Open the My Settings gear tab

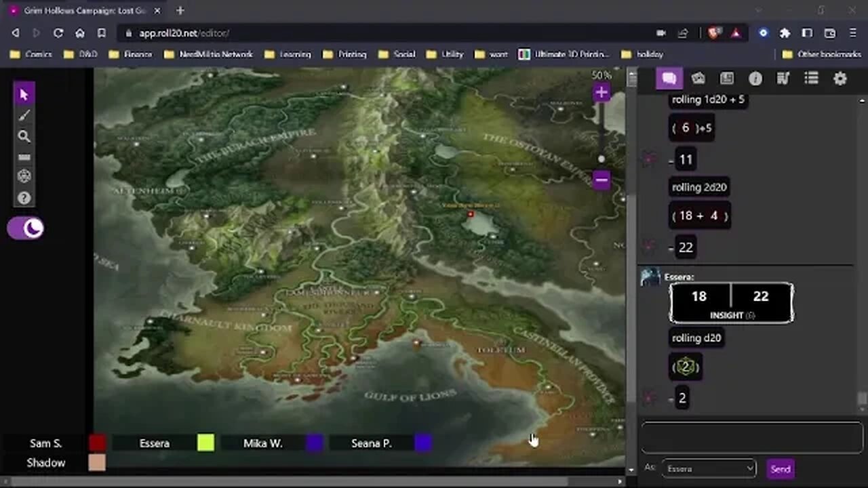click(x=840, y=79)
